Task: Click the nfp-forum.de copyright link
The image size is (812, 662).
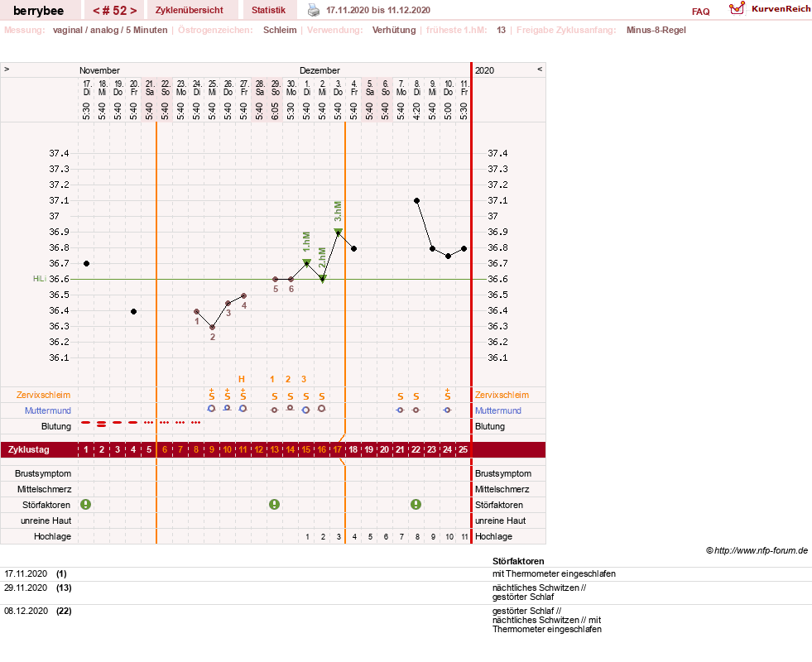Action: 757,551
